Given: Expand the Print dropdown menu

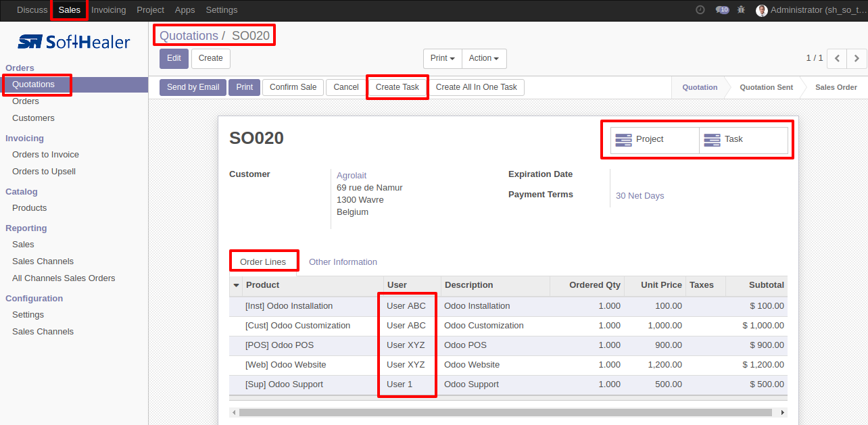Looking at the screenshot, I should pos(443,59).
